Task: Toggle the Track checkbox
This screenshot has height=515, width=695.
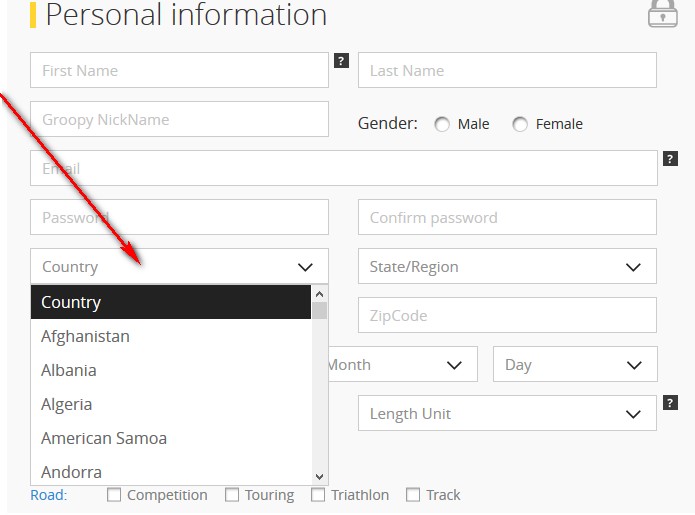Action: (413, 495)
